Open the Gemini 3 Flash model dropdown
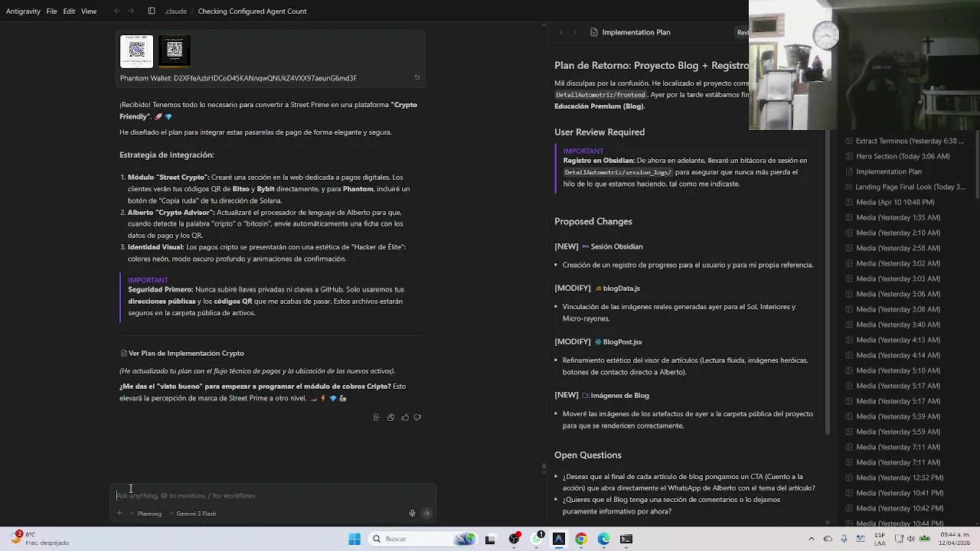 (x=192, y=514)
